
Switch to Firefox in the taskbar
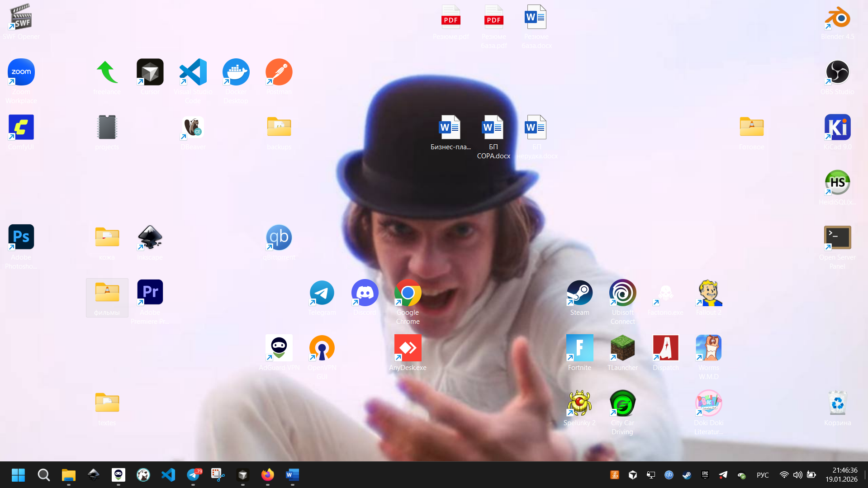(267, 475)
